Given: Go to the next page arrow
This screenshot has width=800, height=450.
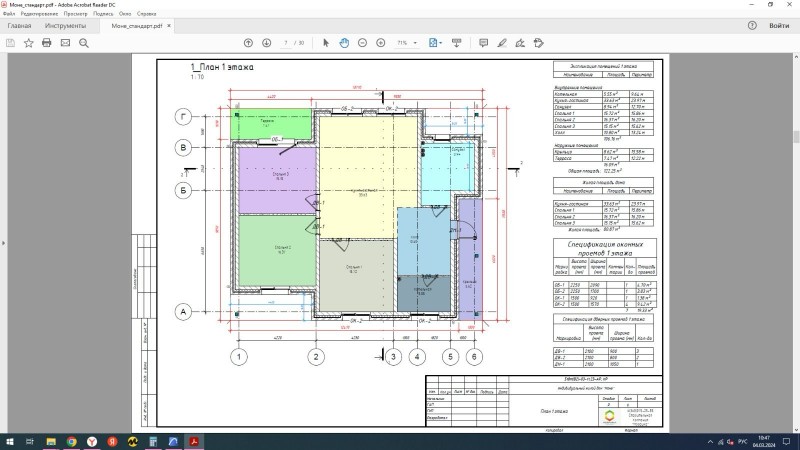Looking at the screenshot, I should point(267,43).
